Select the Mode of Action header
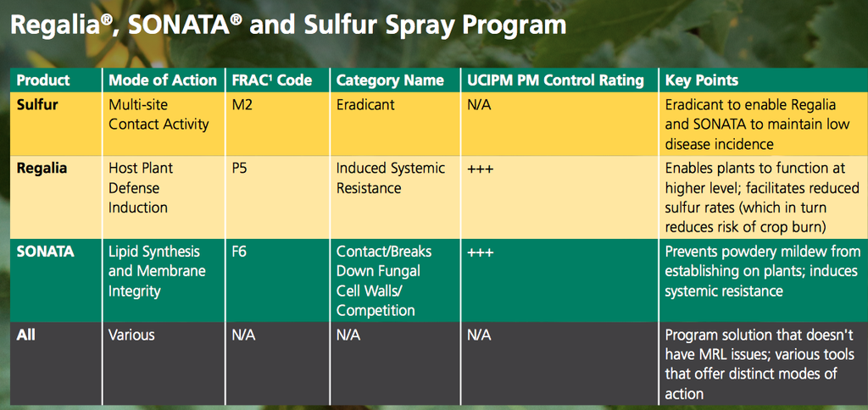The width and height of the screenshot is (868, 410). tap(163, 80)
